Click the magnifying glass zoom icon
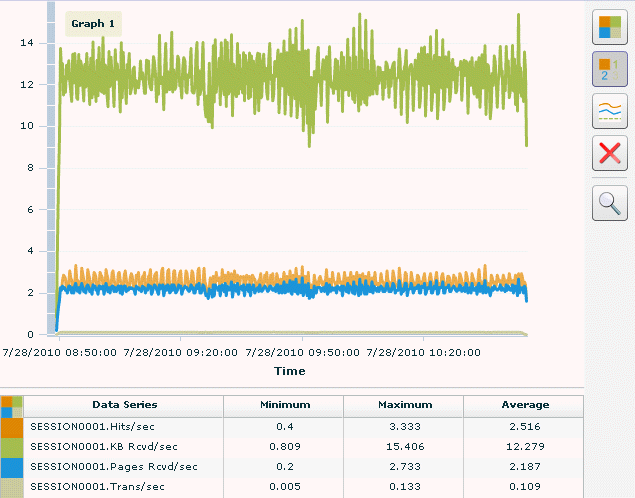Viewport: 635px width, 498px height. click(x=609, y=203)
